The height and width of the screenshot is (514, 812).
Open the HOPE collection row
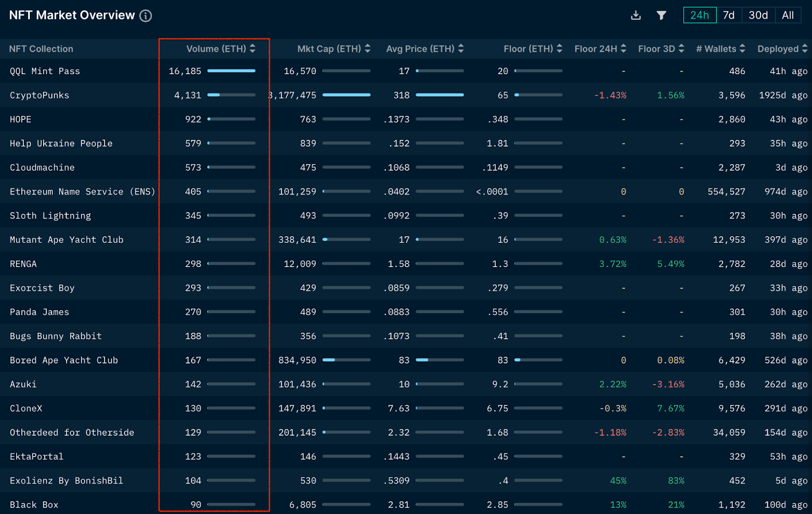[x=406, y=119]
